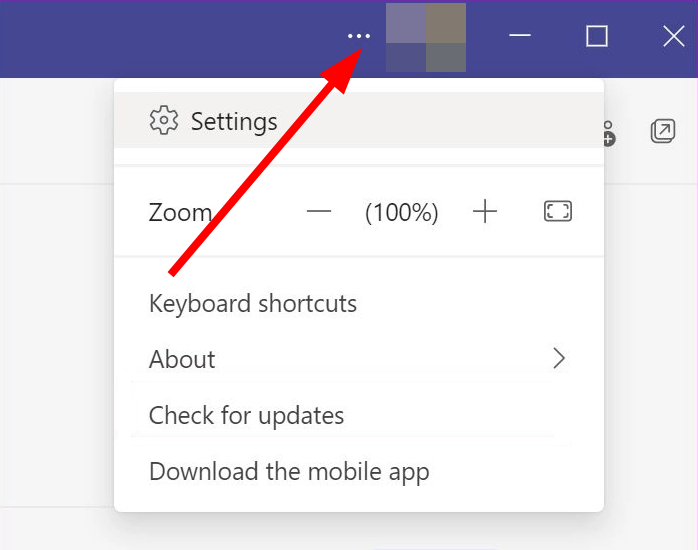Screen dimensions: 698x550
Task: Reset zoom via the 100% label
Action: tap(402, 212)
